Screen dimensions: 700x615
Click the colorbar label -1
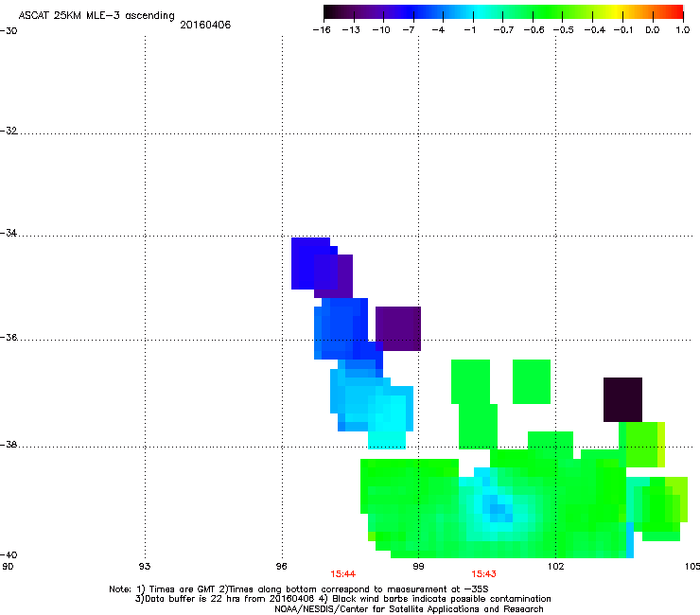(x=469, y=30)
